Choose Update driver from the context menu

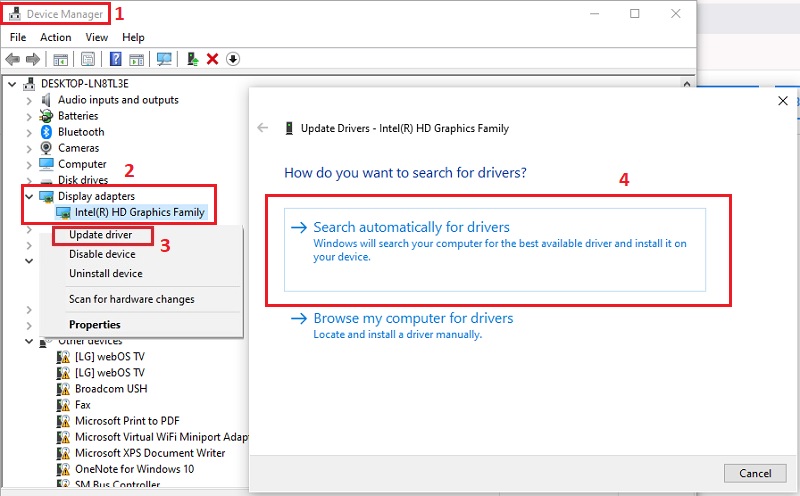click(101, 235)
